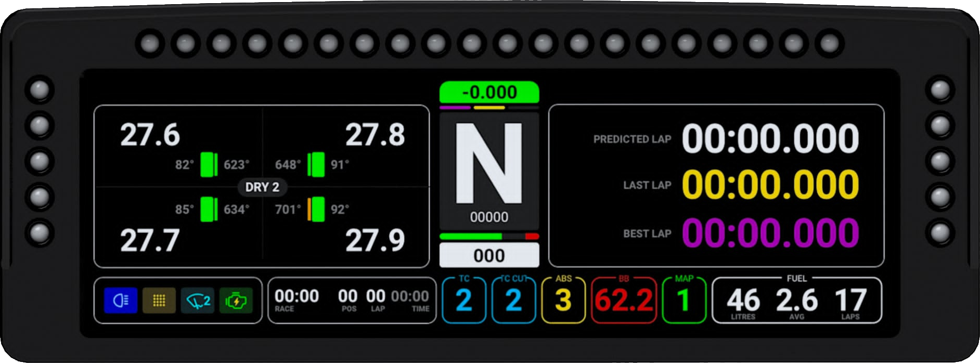Screen dimensions: 980x363
Task: Click the POS 00 value
Action: (x=347, y=296)
